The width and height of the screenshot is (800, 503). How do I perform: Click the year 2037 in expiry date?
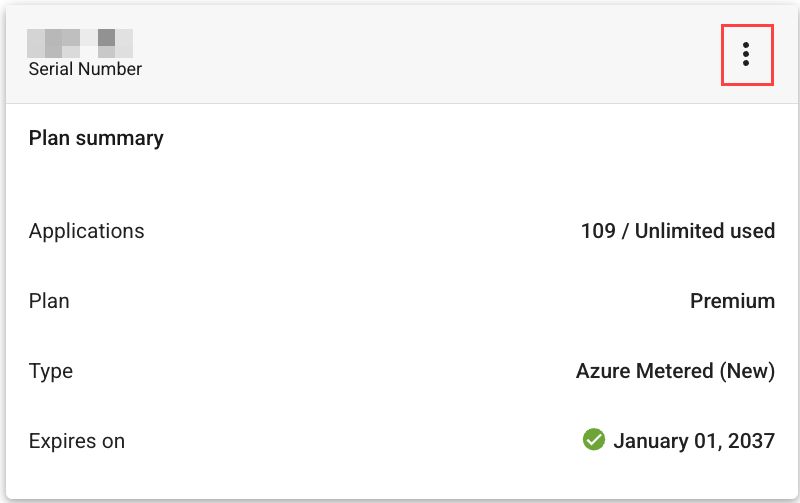coord(752,441)
